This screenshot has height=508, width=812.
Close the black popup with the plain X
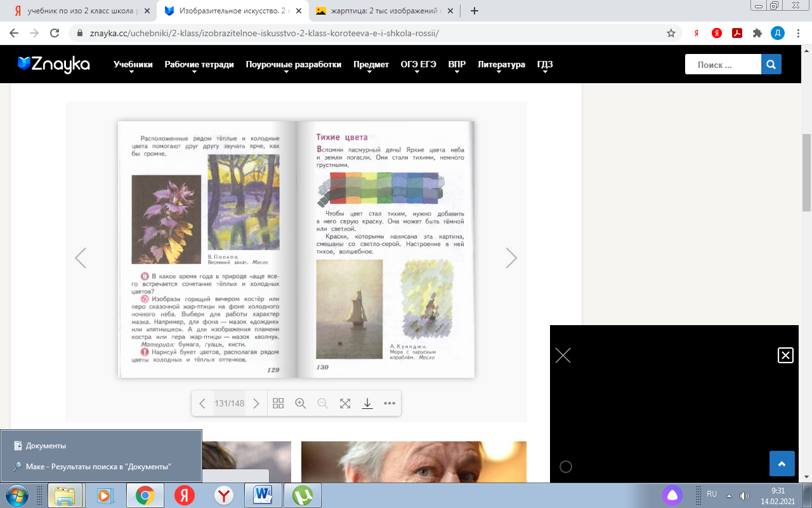[563, 355]
